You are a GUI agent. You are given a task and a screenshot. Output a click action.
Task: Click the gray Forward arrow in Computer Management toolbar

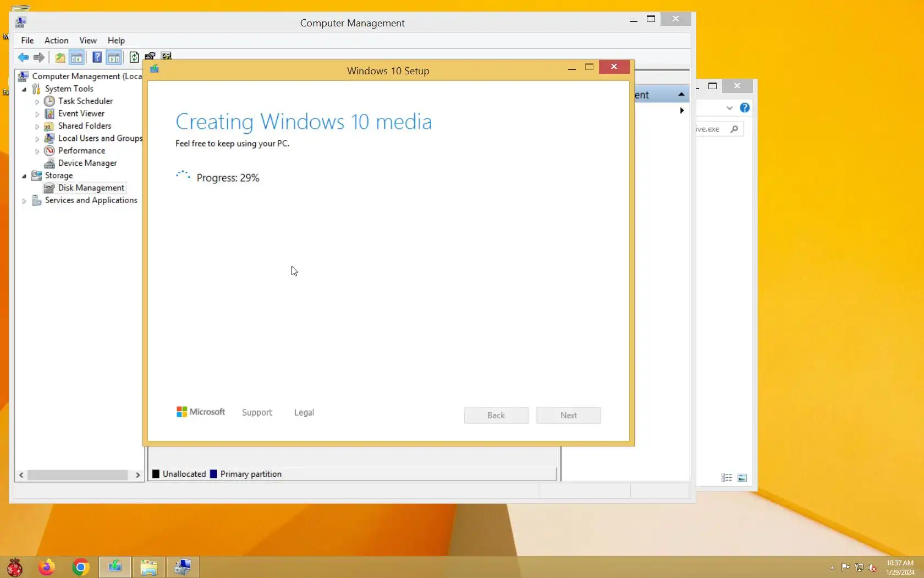(39, 57)
